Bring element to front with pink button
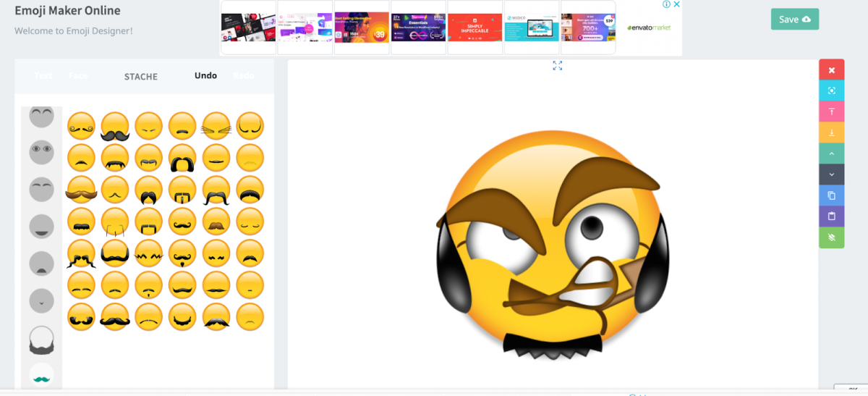 coord(832,111)
